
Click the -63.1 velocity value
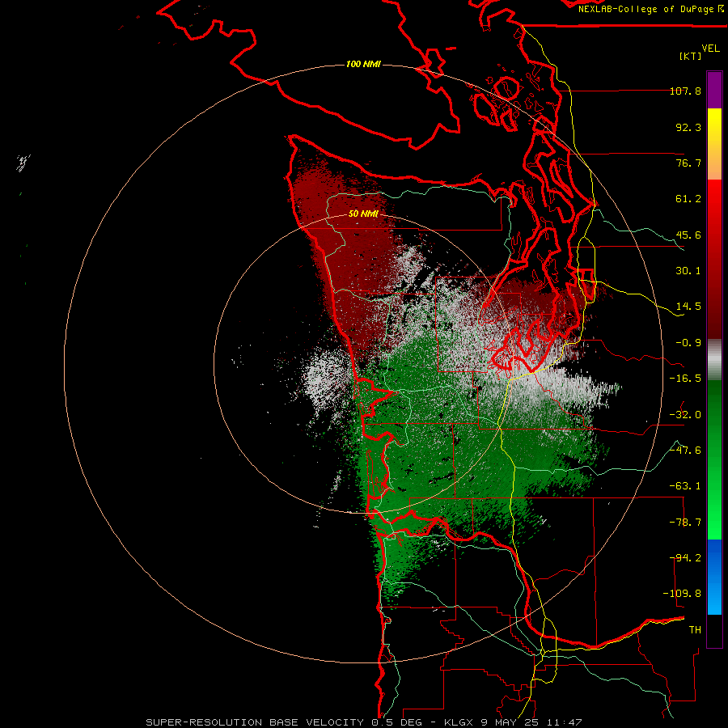[x=685, y=486]
